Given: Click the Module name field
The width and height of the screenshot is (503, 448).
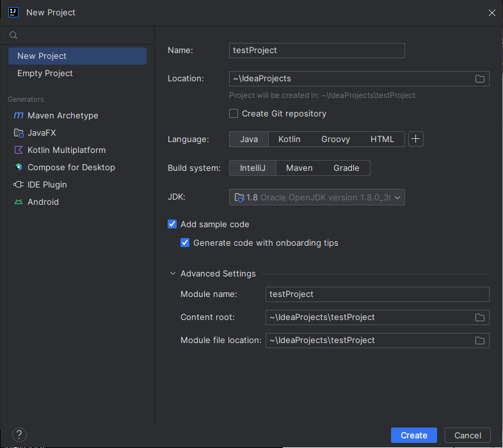Looking at the screenshot, I should tap(378, 294).
